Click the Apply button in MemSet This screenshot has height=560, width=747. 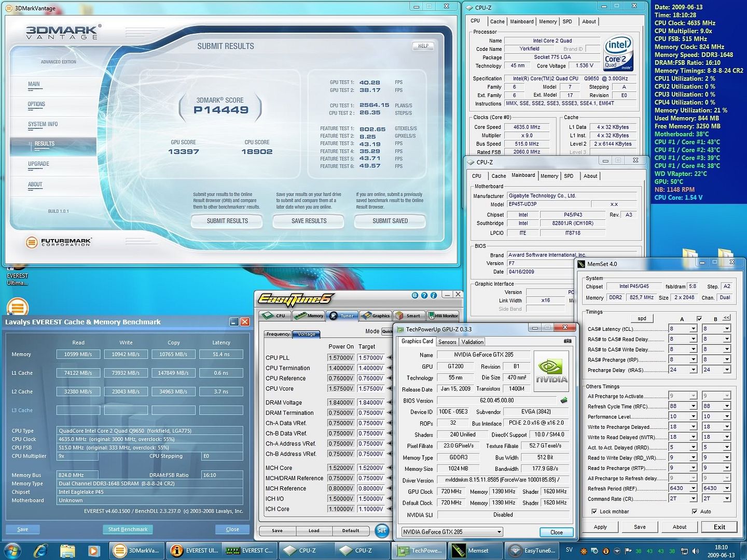[600, 527]
